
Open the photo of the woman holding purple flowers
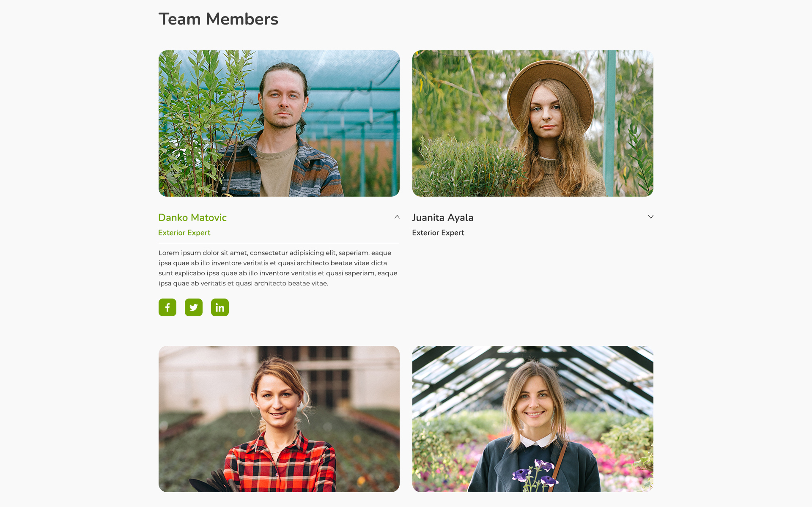tap(533, 419)
